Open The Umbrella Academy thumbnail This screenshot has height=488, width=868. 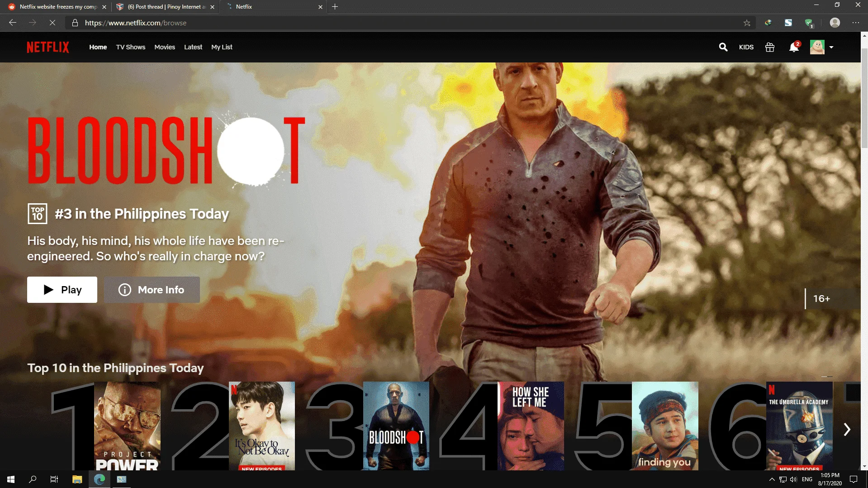coord(800,426)
